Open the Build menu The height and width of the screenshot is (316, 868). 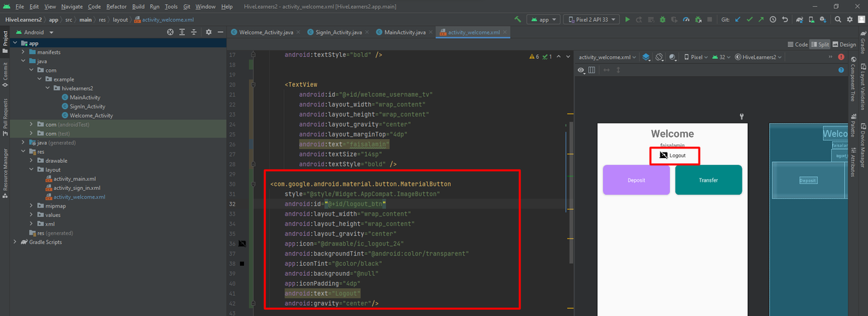138,6
